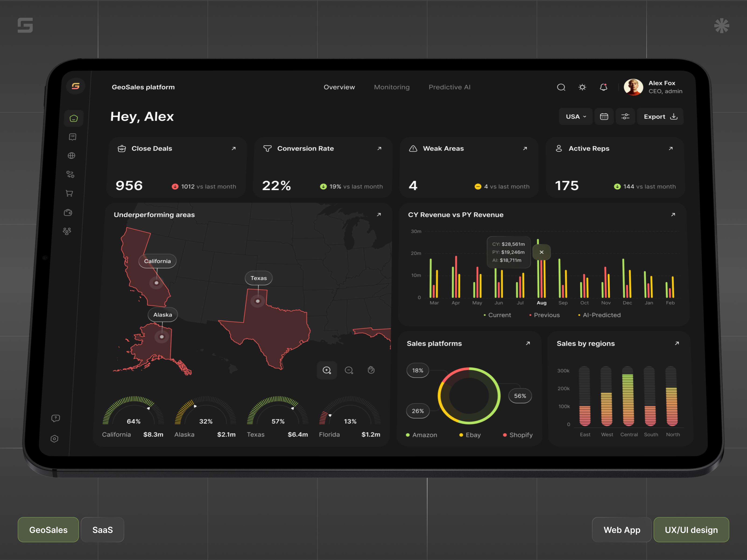
Task: Open the calendar date picker in the toolbar
Action: (604, 116)
